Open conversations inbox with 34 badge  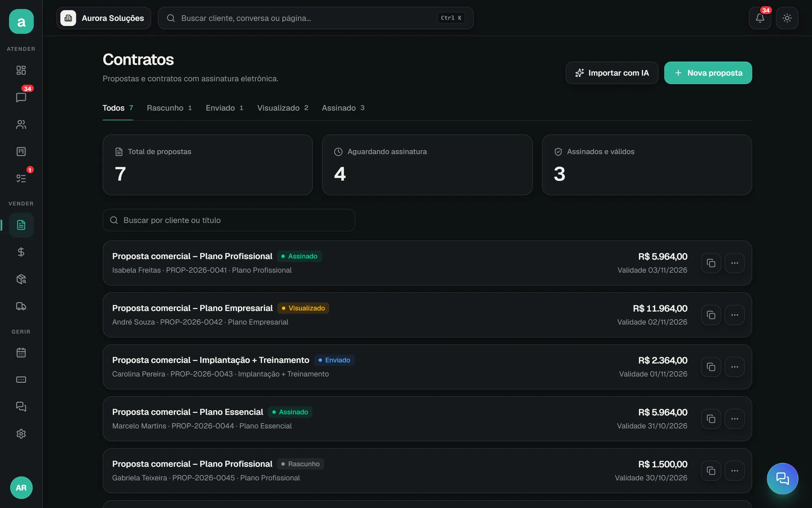(21, 98)
